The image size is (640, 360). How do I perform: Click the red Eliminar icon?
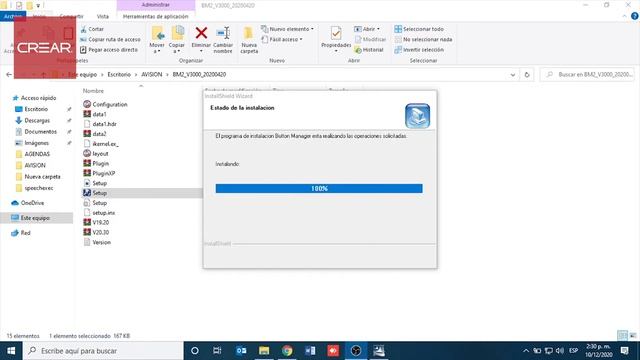(201, 33)
